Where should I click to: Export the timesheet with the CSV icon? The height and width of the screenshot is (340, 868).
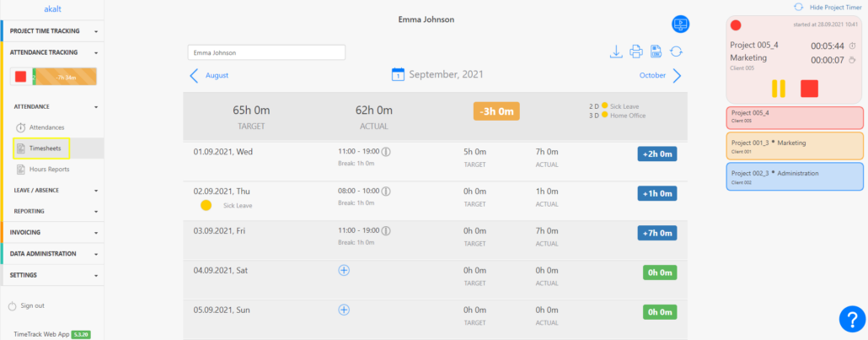(x=656, y=52)
